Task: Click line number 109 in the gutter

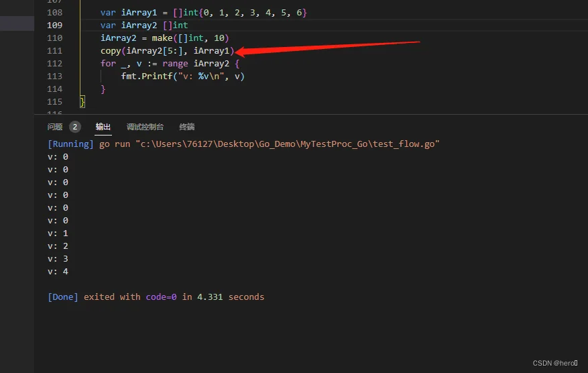Action: tap(55, 25)
